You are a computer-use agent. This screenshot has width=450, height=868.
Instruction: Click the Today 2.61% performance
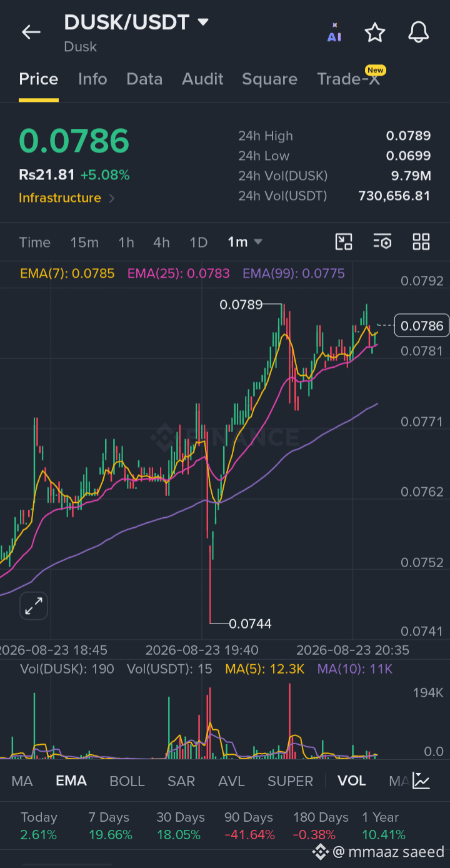[x=39, y=826]
